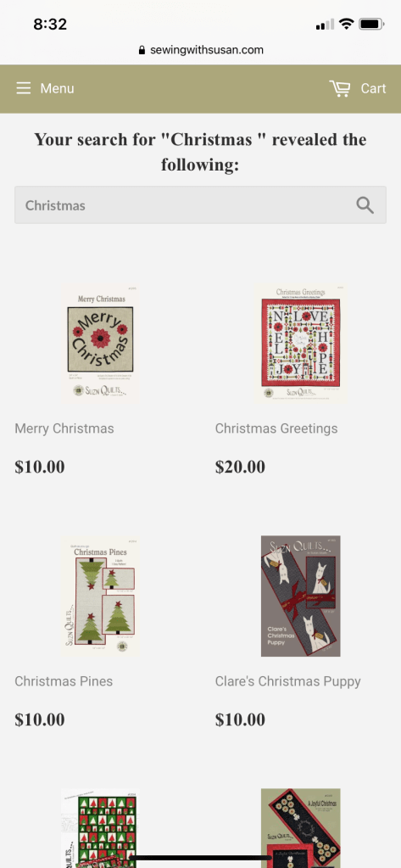Open the A Joyful Christmas pattern thumbnail
Image resolution: width=401 pixels, height=868 pixels.
click(x=301, y=828)
